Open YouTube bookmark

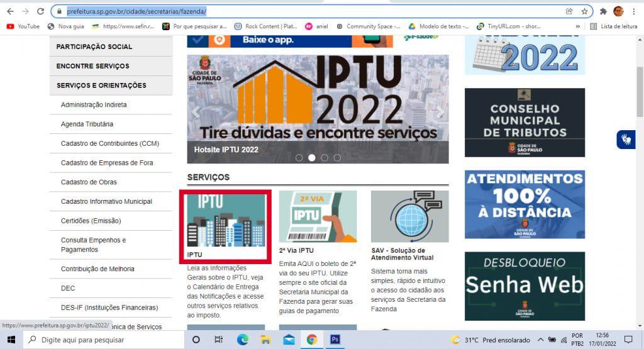[23, 26]
